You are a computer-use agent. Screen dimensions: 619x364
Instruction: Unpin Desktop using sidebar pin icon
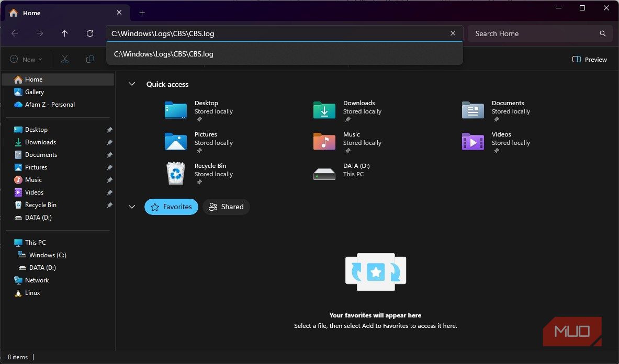coord(109,130)
